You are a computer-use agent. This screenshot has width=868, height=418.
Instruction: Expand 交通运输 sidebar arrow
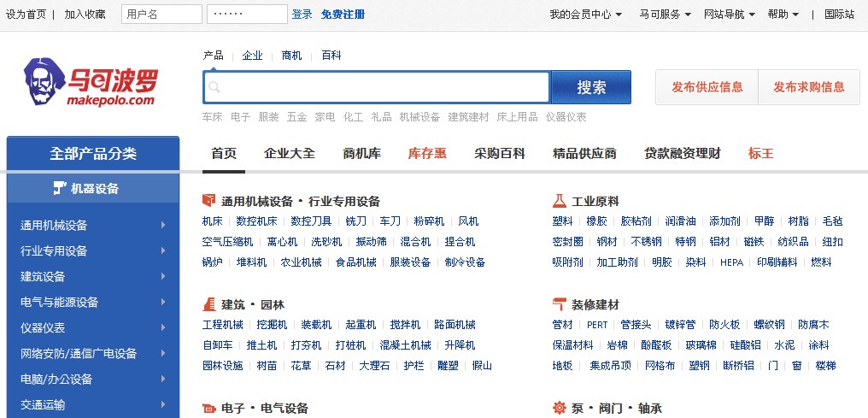163,404
